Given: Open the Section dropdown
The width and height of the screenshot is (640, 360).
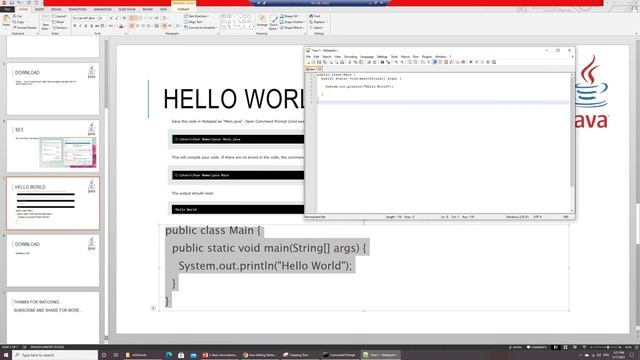Looking at the screenshot, I should point(60,28).
